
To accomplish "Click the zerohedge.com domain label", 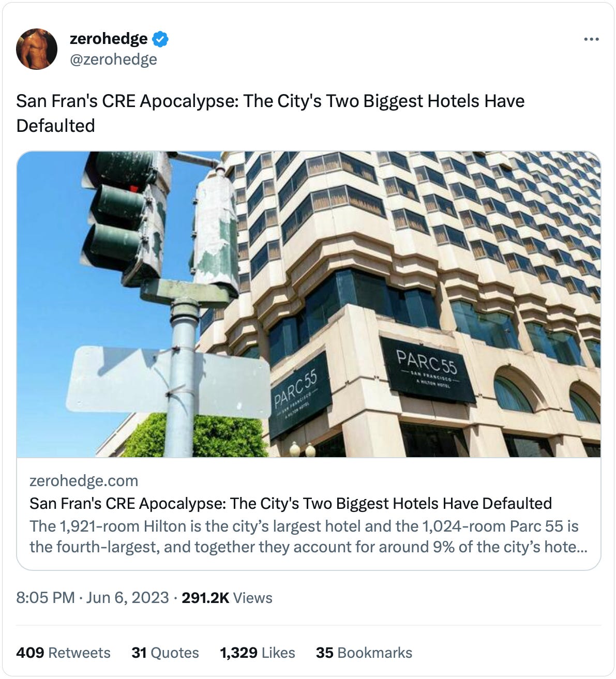I will tap(84, 481).
